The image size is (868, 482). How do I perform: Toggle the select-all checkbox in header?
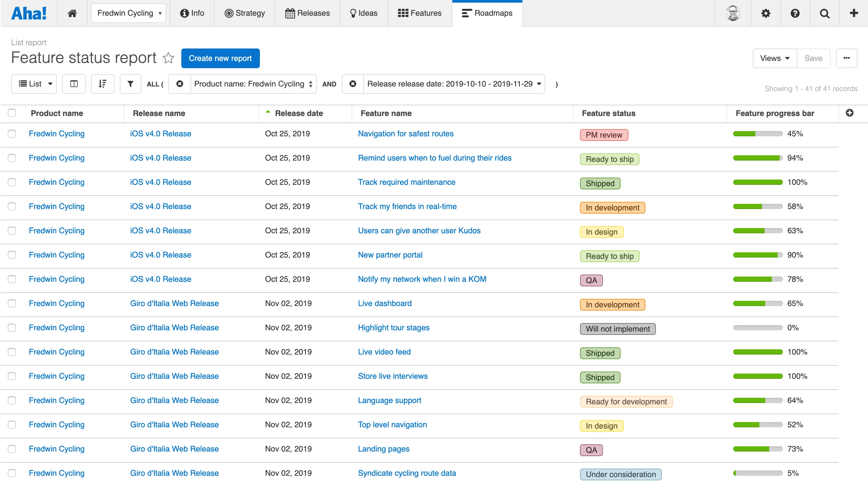coord(12,113)
